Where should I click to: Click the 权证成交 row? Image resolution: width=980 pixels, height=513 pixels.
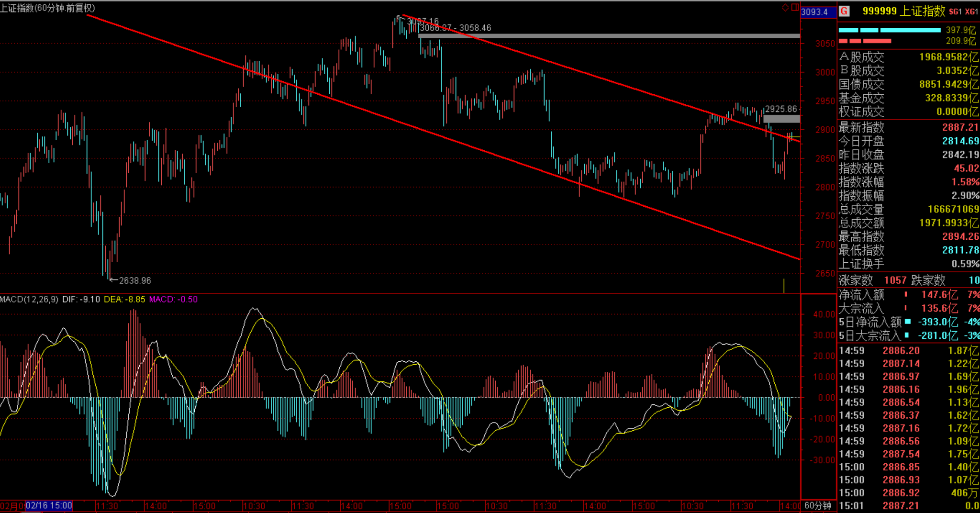[909, 112]
